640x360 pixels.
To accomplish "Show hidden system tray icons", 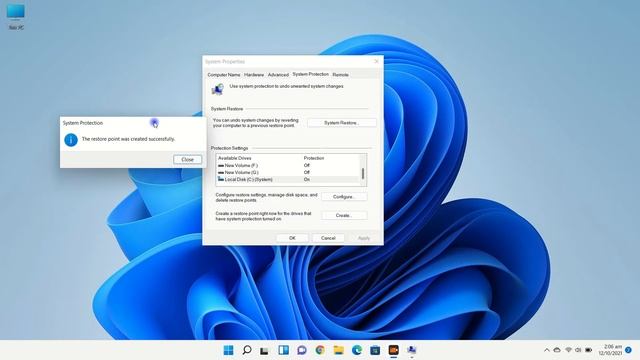I will tap(547, 350).
